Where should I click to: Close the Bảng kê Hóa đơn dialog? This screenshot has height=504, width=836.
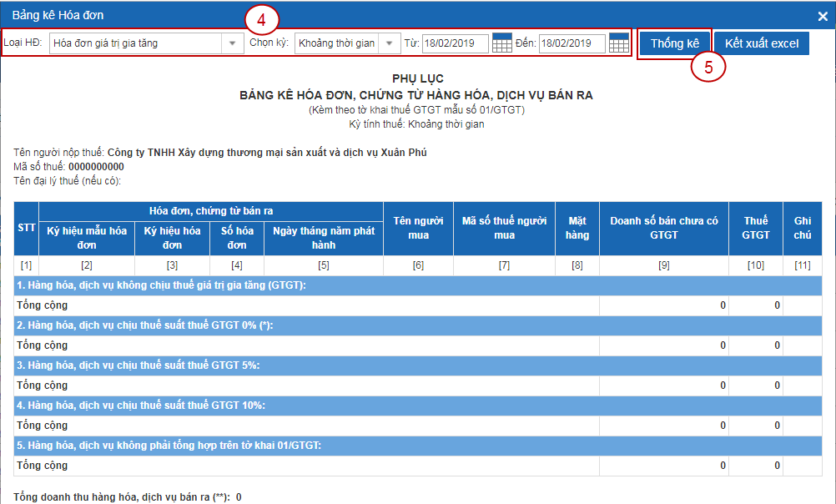(822, 16)
